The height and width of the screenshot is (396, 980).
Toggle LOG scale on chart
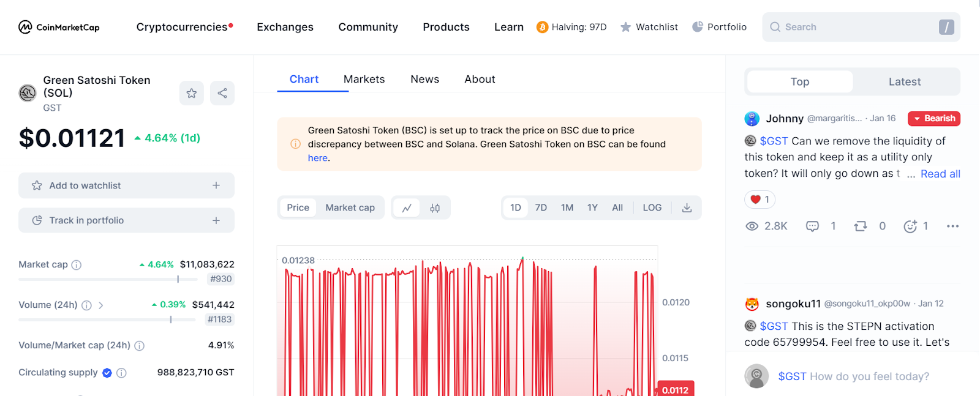tap(652, 208)
